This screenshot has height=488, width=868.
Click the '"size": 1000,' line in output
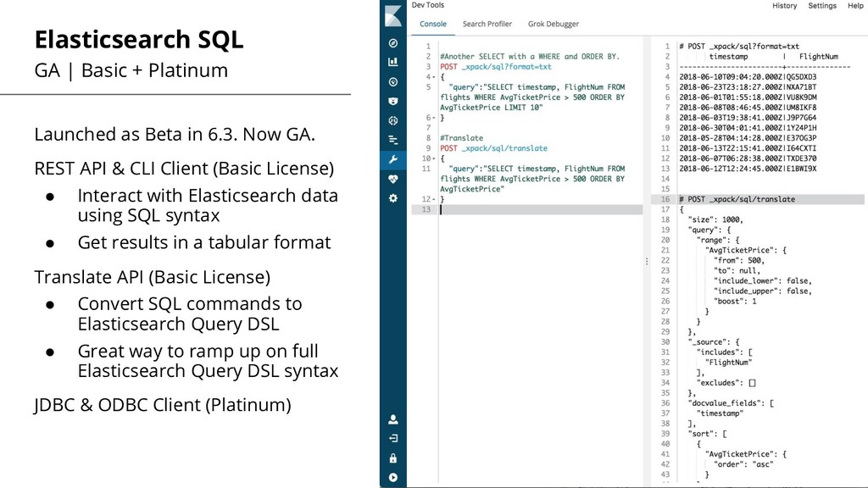point(715,219)
